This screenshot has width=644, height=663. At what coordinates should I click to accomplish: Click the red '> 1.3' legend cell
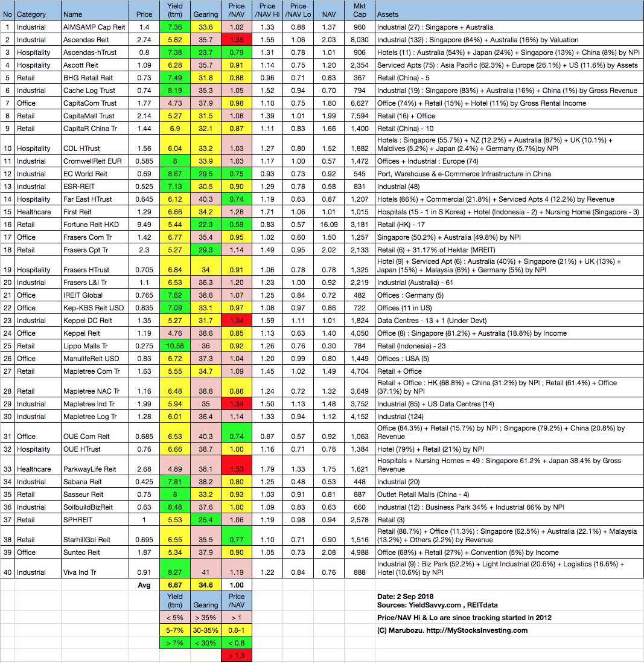click(x=237, y=656)
